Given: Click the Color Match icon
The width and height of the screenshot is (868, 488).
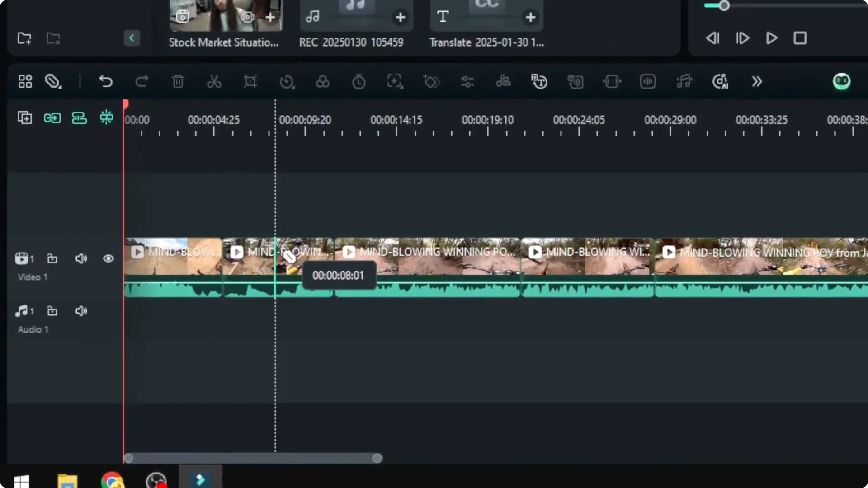Looking at the screenshot, I should pos(323,82).
